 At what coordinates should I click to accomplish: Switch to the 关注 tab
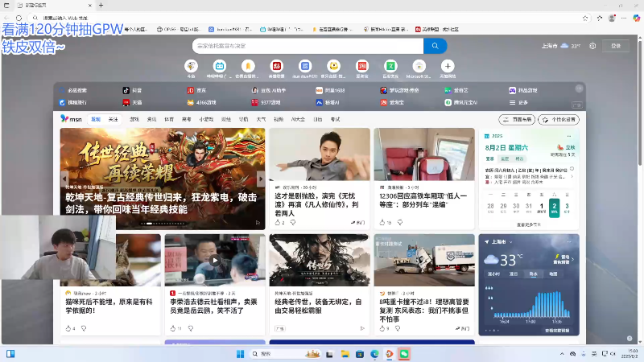pos(113,119)
